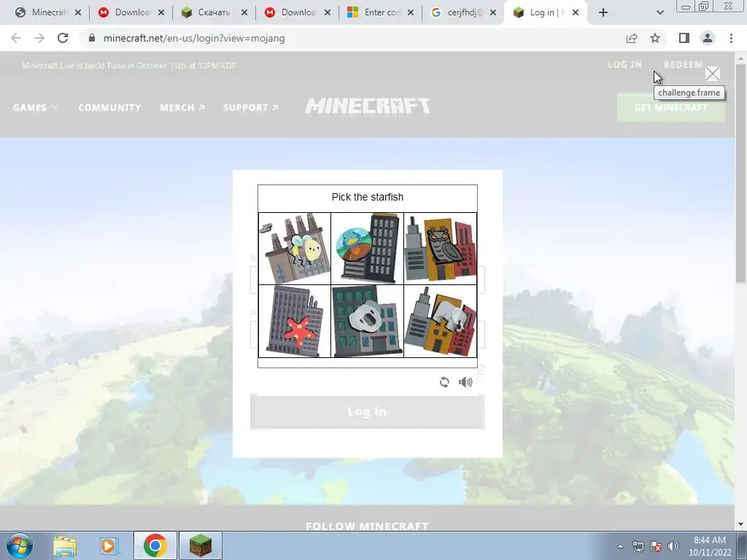
Task: Click the network tray icon
Action: [x=638, y=546]
